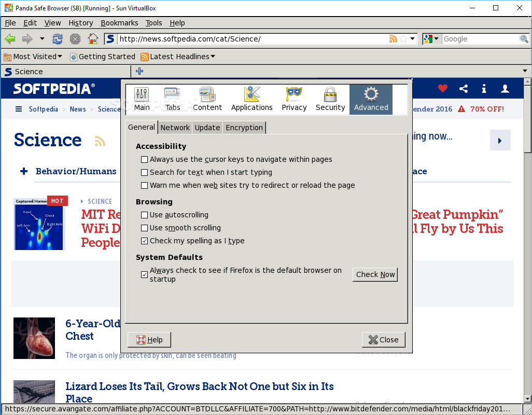Click the Softpedia share icon

pos(464,89)
